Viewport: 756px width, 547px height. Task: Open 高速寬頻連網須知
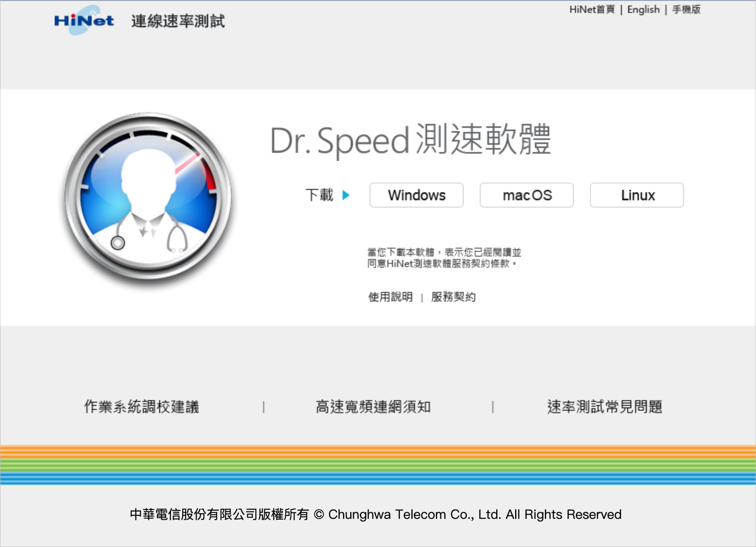(x=373, y=407)
